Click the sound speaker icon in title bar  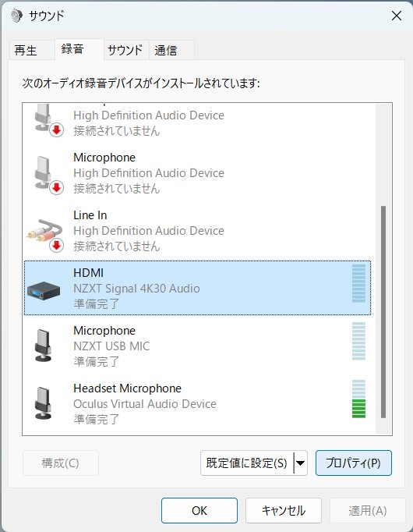point(16,16)
